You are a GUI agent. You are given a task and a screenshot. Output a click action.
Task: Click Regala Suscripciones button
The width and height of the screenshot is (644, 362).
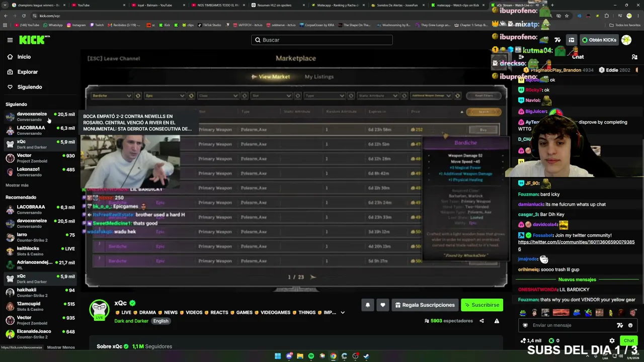425,305
